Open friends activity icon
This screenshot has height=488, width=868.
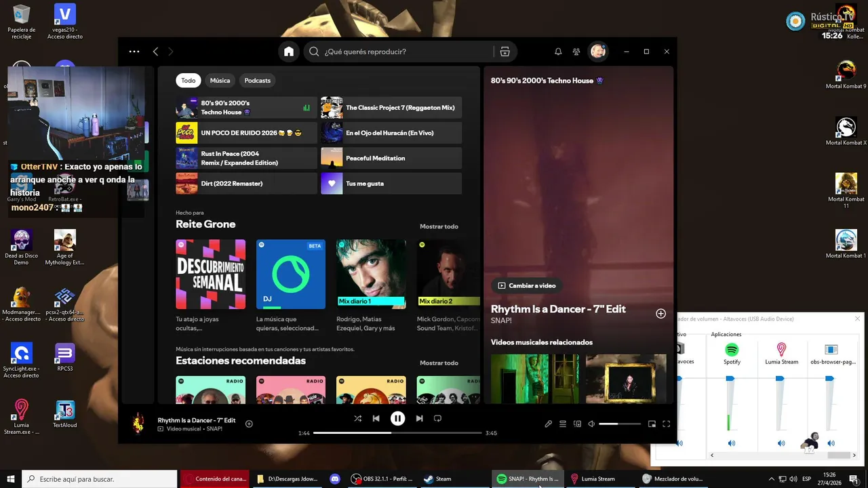click(576, 52)
